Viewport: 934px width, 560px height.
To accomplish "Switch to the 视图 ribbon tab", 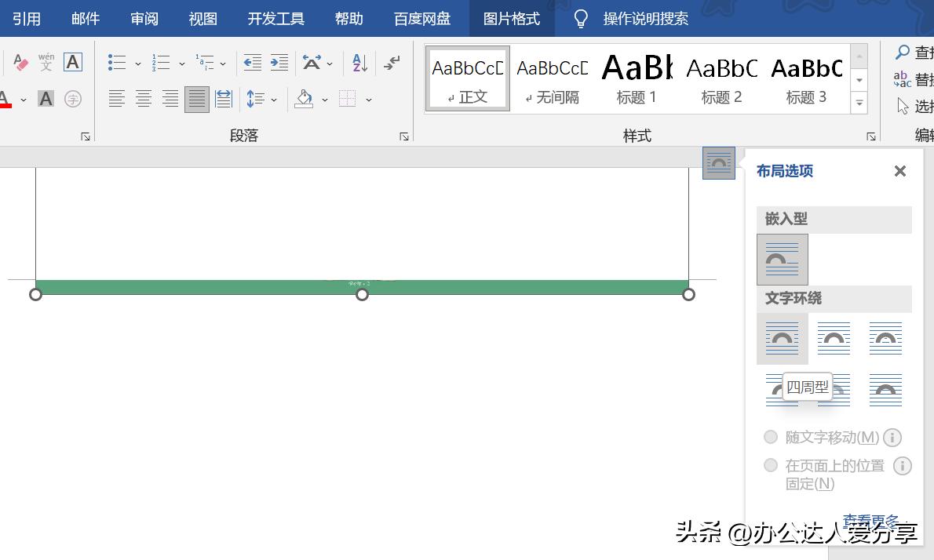I will (x=202, y=18).
